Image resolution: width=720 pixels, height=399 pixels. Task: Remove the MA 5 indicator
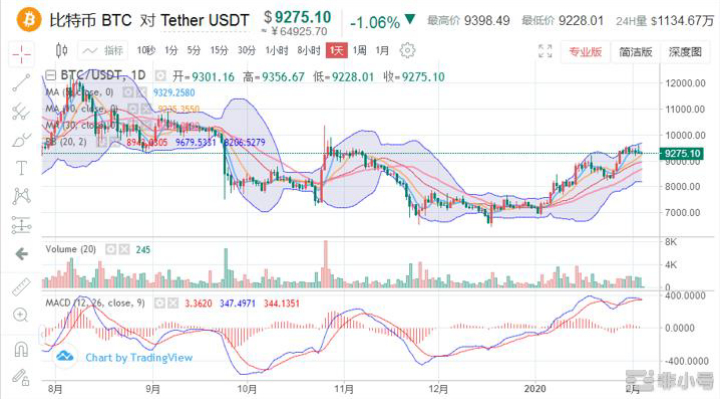click(142, 93)
